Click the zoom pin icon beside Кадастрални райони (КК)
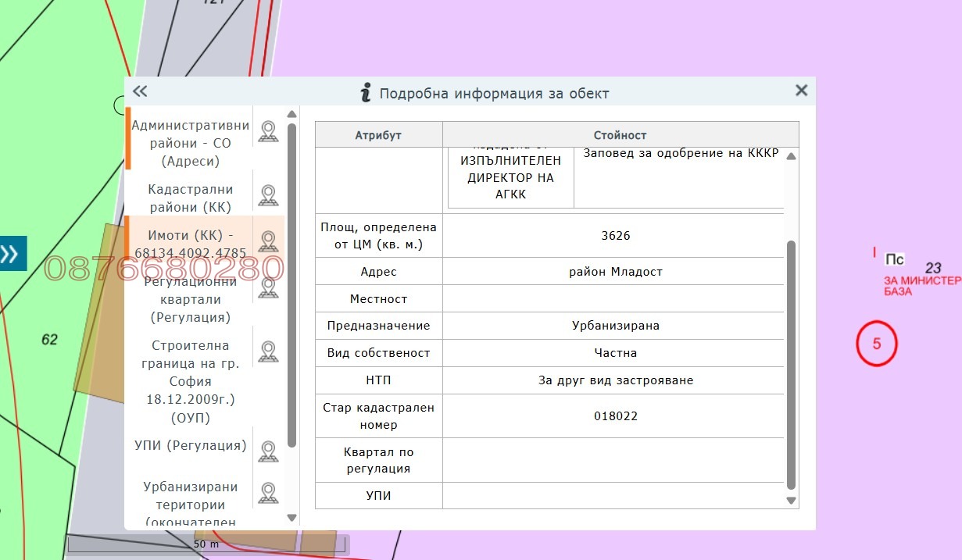Image resolution: width=962 pixels, height=560 pixels. coord(268,194)
